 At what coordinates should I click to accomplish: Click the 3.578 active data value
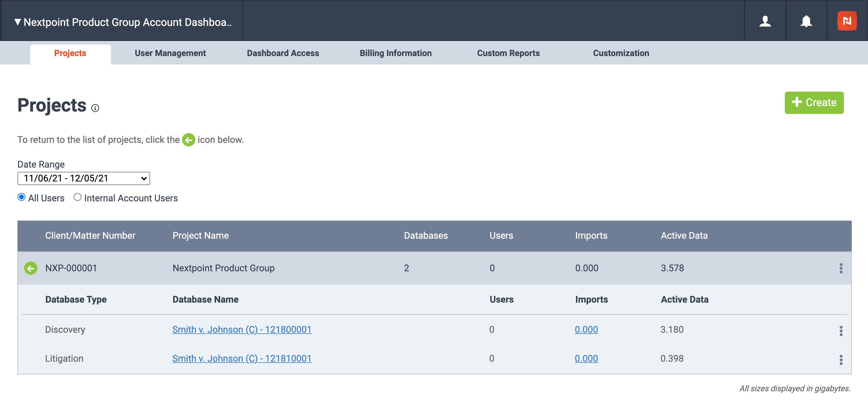pos(672,268)
